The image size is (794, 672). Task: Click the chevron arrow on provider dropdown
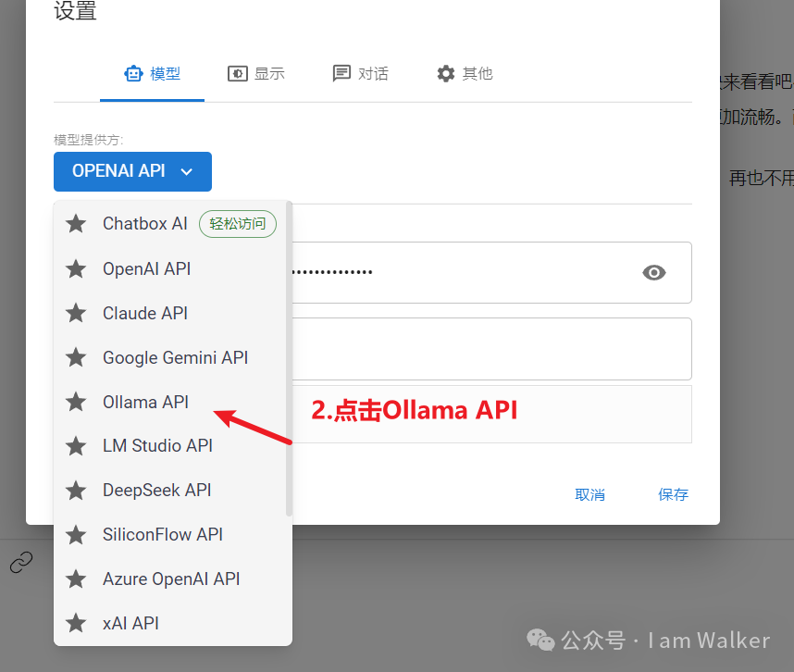(186, 172)
